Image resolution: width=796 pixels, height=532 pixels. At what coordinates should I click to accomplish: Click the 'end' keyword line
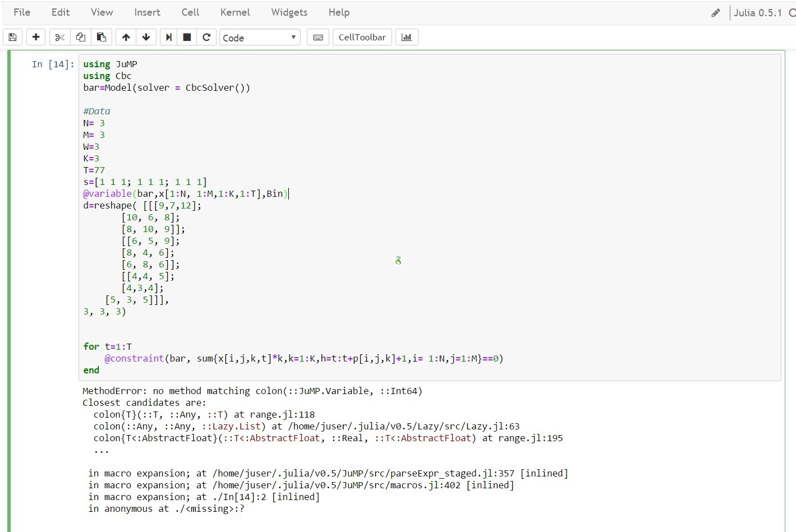[91, 370]
